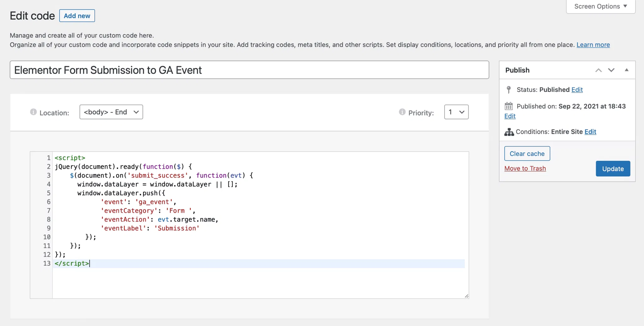Click Move to Trash link

tap(525, 168)
